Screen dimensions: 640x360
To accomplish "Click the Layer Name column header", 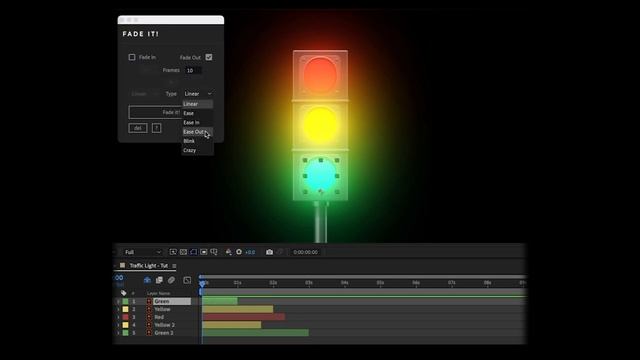I will click(x=158, y=293).
